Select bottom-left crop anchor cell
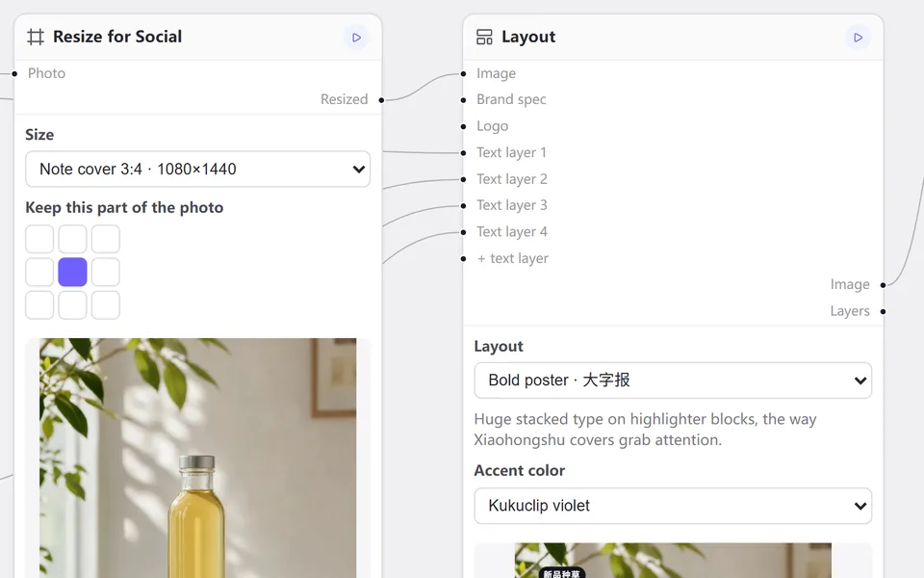 39,305
